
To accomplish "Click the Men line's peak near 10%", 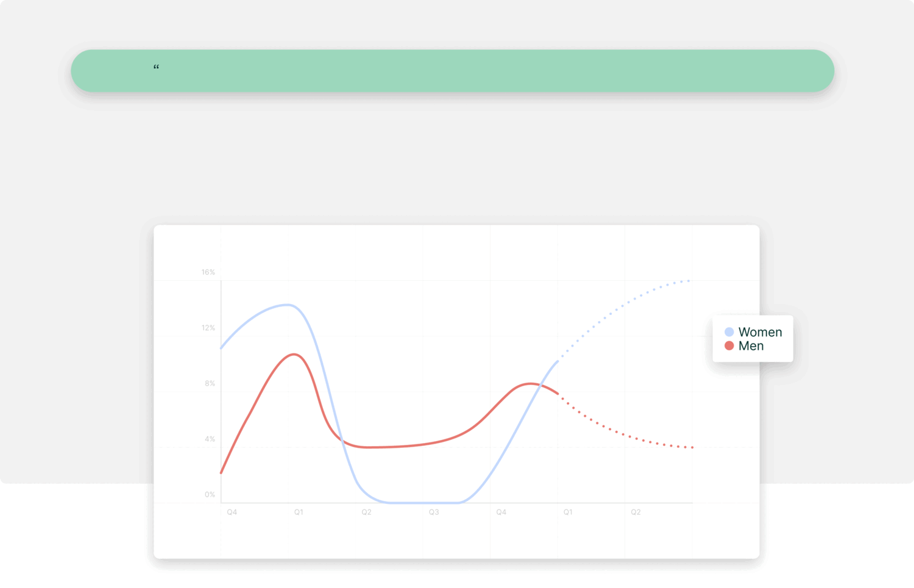I will point(294,354).
